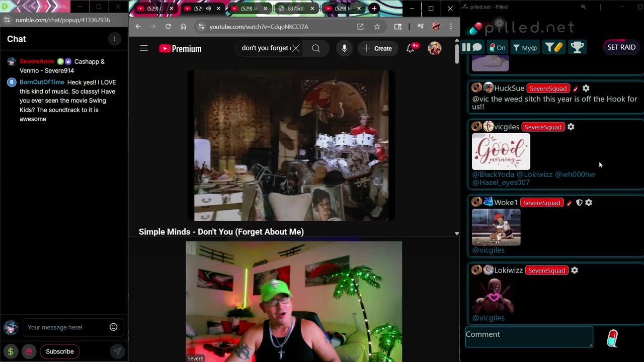This screenshot has width=644, height=362.
Task: Click the red gift icon in Rumble chat
Action: click(29, 351)
